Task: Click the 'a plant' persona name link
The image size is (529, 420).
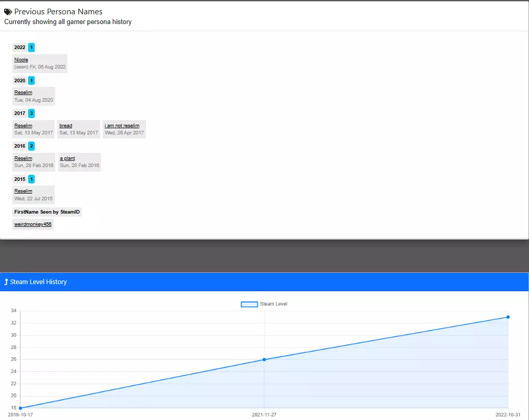Action: 67,158
